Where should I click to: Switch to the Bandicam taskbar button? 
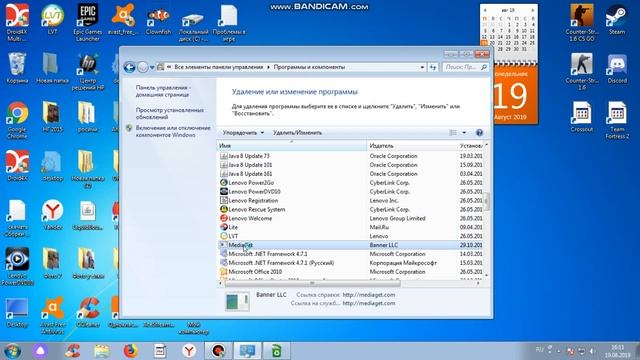218,351
